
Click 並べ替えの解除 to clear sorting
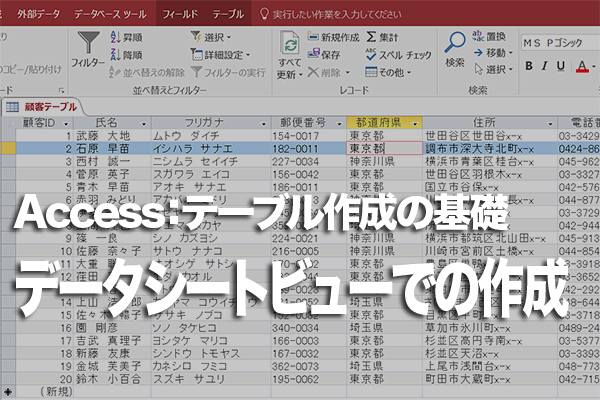[147, 72]
